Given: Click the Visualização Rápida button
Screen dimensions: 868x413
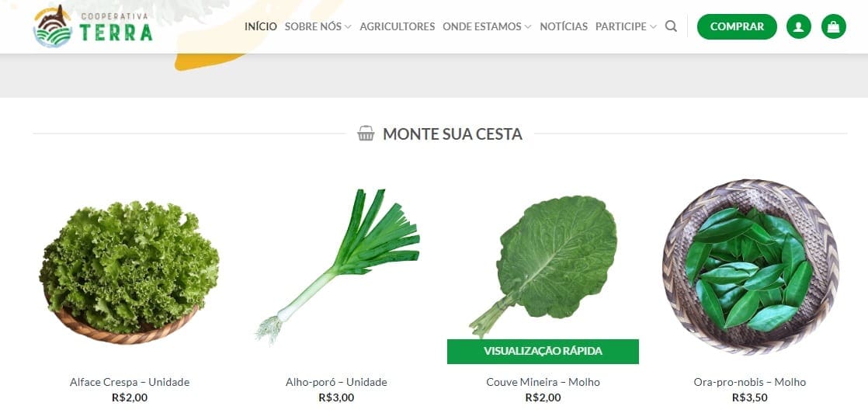Looking at the screenshot, I should pos(543,351).
